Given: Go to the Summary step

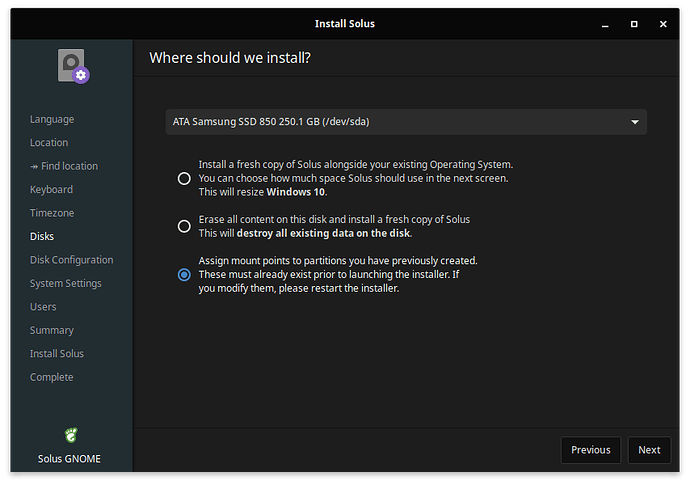Looking at the screenshot, I should (51, 331).
